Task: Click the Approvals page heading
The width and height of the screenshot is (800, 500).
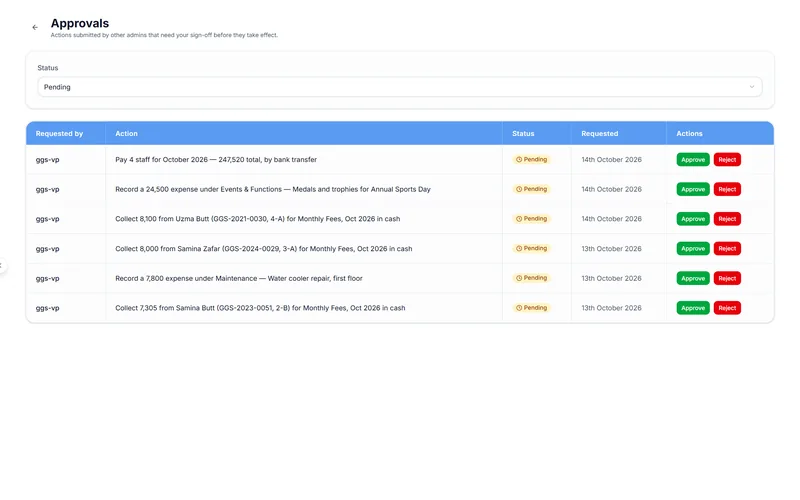Action: point(80,23)
